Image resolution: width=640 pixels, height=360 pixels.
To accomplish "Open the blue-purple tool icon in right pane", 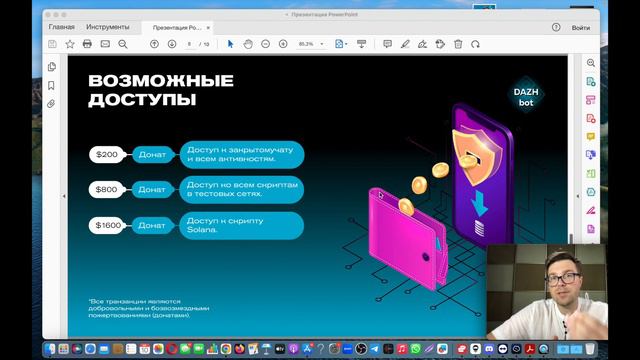I will [x=591, y=155].
